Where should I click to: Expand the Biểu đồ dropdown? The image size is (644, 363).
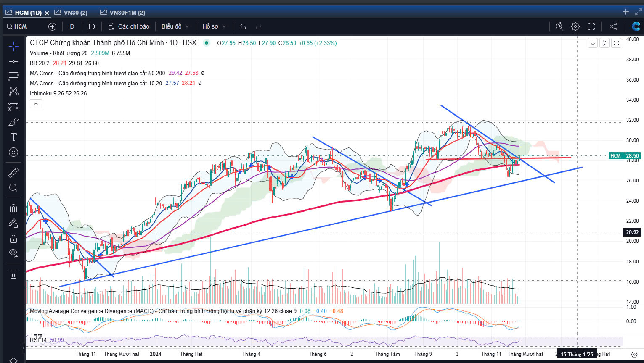[x=175, y=26]
